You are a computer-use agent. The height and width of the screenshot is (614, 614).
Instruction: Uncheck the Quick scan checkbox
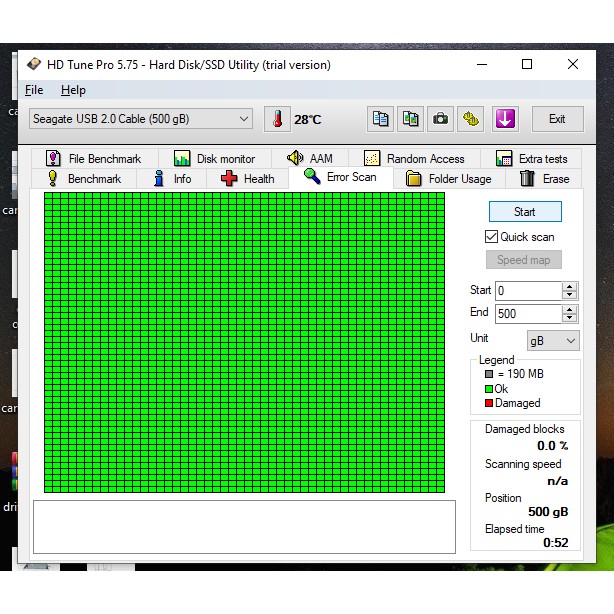click(491, 237)
